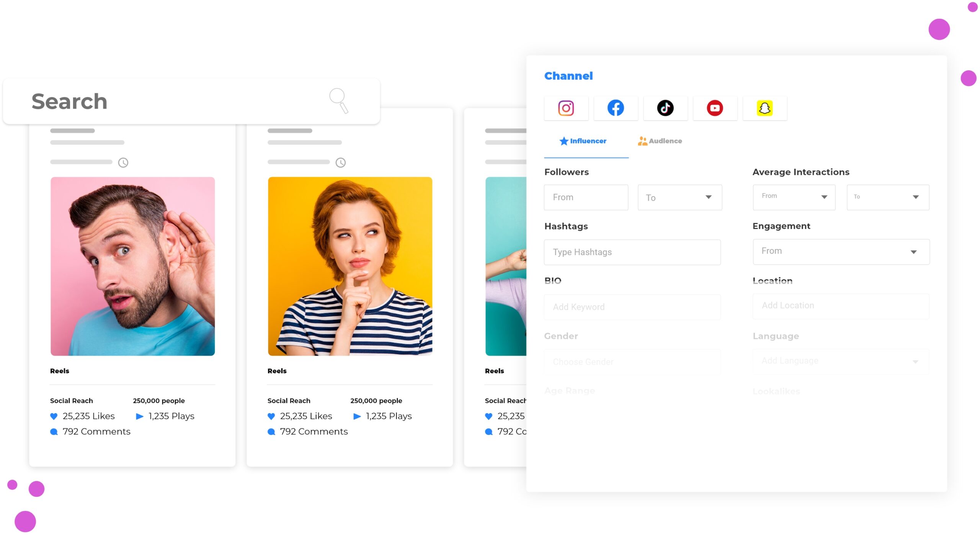Open the Followers To dropdown
980x537 pixels.
coord(680,197)
